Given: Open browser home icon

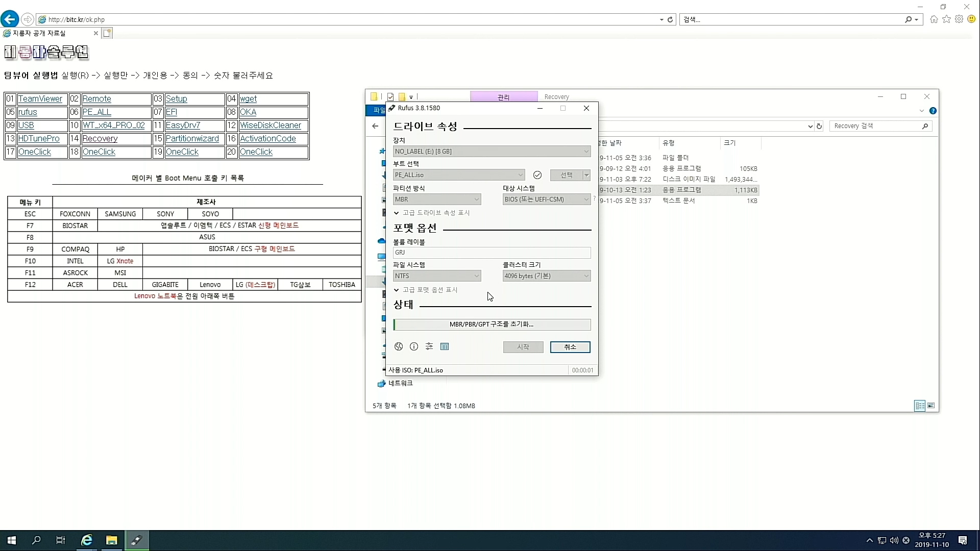Looking at the screenshot, I should click(x=934, y=19).
